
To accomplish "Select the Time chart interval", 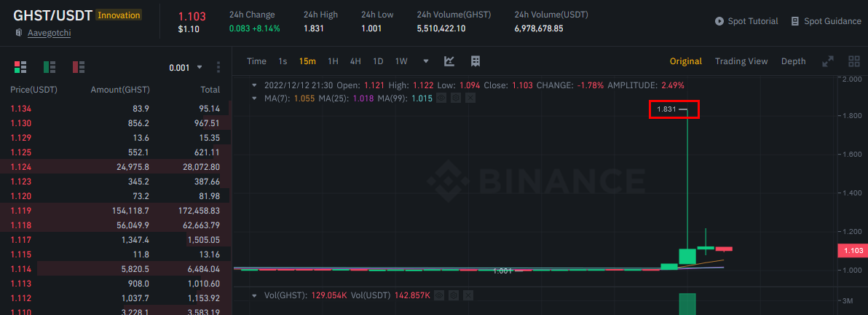I will tap(256, 61).
